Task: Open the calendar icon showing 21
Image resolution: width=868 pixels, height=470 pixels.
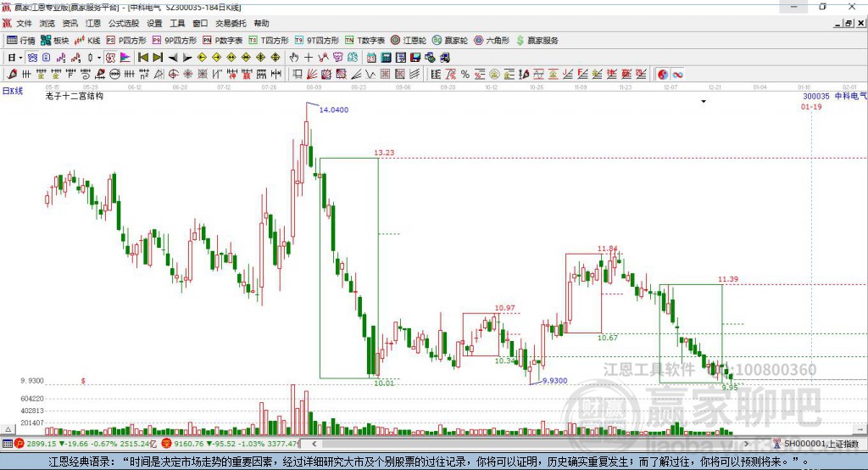Action: coord(371,57)
